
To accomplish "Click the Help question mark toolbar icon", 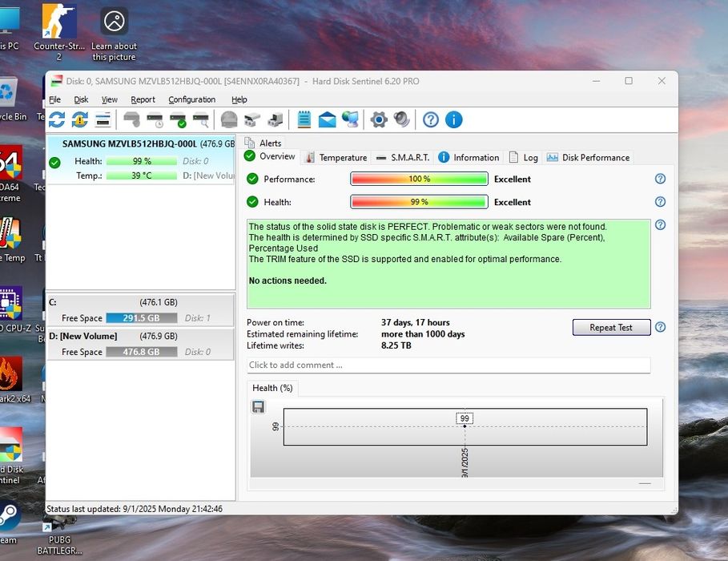I will [431, 120].
